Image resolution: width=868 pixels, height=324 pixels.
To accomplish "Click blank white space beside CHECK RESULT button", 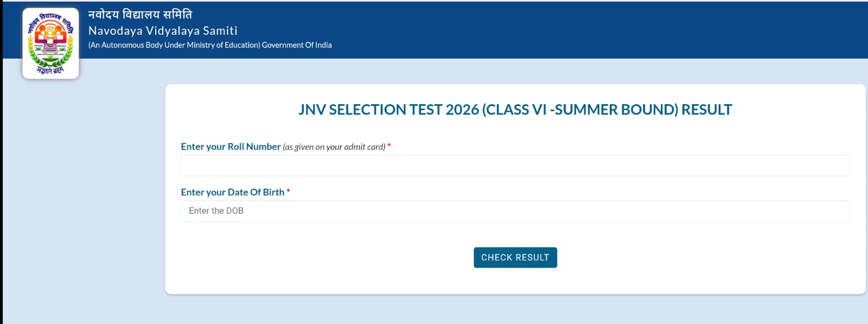I will [678, 258].
